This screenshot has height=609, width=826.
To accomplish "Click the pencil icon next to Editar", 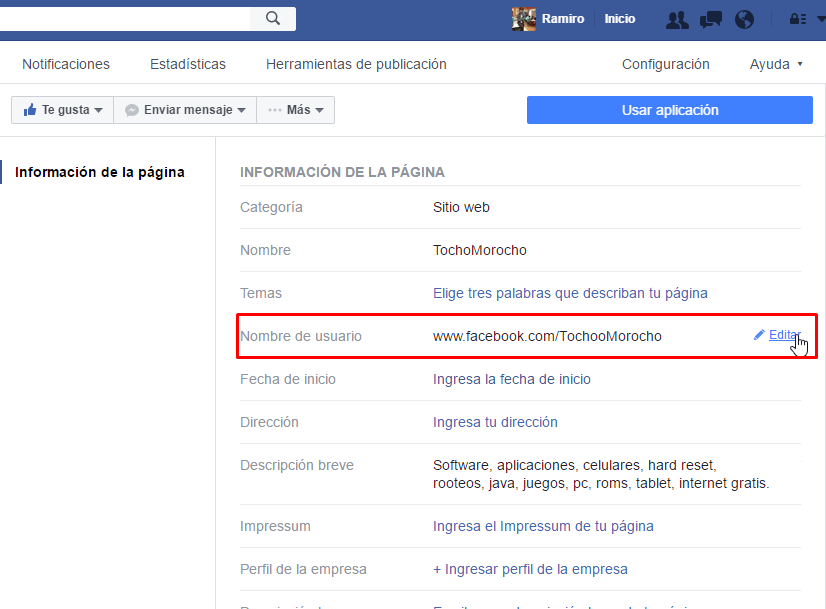I will click(x=759, y=335).
